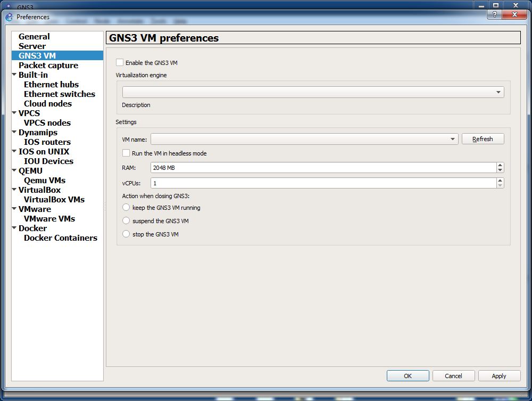Select the Docker category

[32, 228]
